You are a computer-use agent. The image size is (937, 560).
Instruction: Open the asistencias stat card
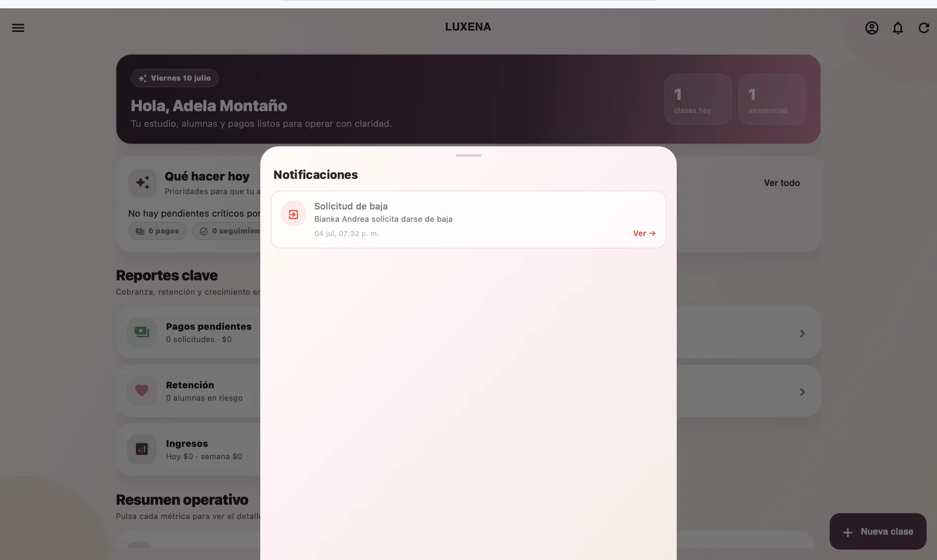pos(772,99)
